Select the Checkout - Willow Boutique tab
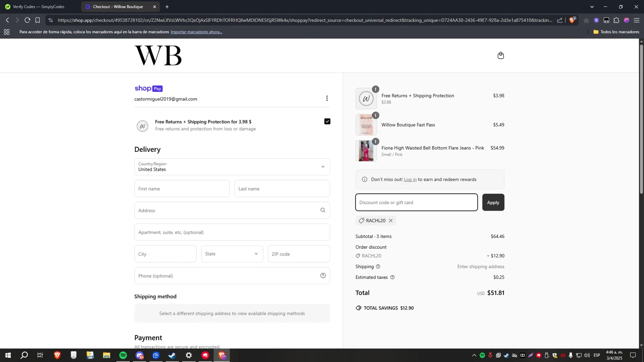The image size is (644, 362). tap(118, 7)
